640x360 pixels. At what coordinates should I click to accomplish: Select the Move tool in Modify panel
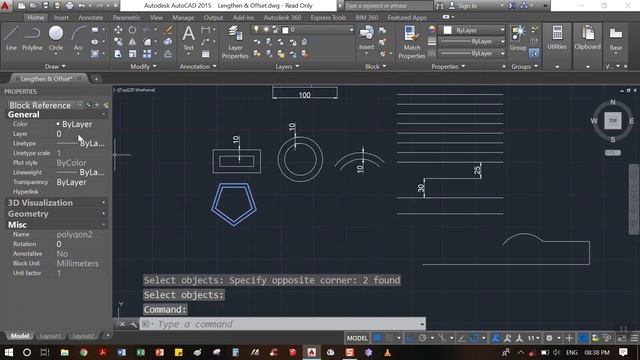click(118, 30)
